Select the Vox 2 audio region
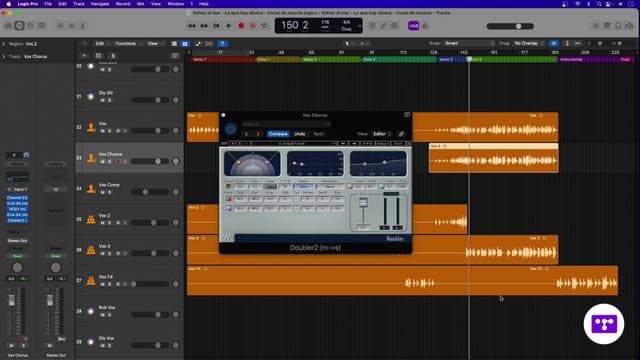Image resolution: width=640 pixels, height=360 pixels. coord(493,158)
